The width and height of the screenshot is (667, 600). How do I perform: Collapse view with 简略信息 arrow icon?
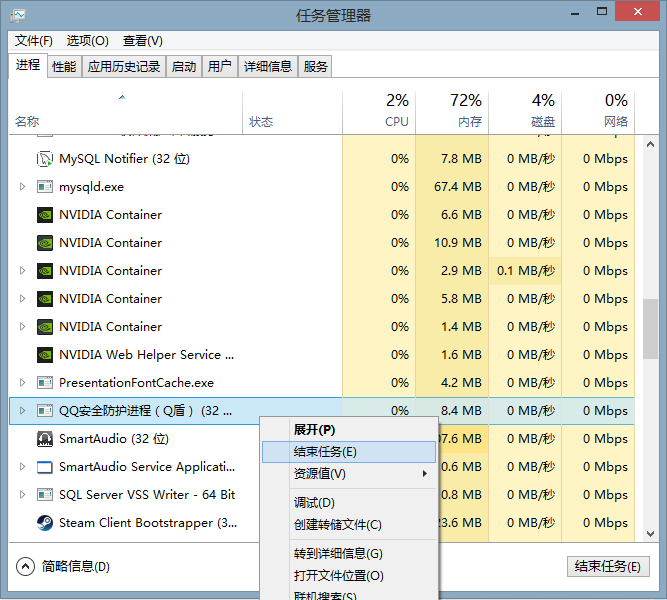(x=25, y=566)
